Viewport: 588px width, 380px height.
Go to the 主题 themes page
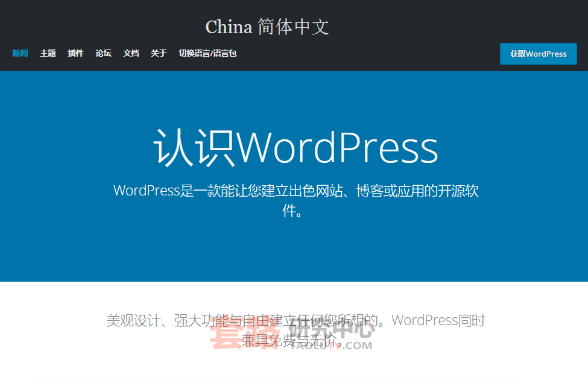pyautogui.click(x=48, y=53)
